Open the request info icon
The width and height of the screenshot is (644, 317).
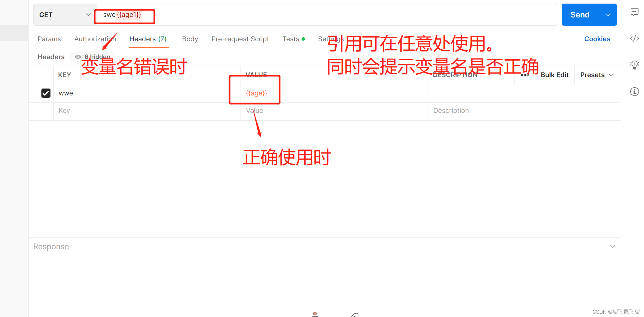634,92
